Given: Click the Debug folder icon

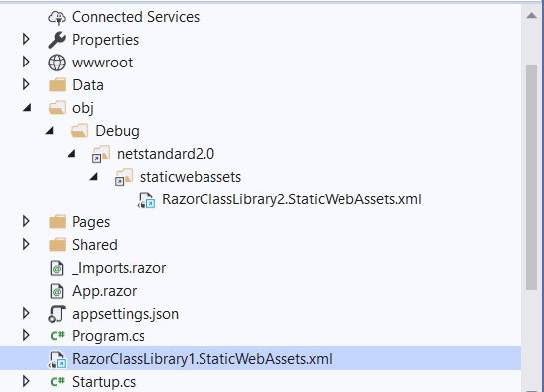Looking at the screenshot, I should coord(79,131).
